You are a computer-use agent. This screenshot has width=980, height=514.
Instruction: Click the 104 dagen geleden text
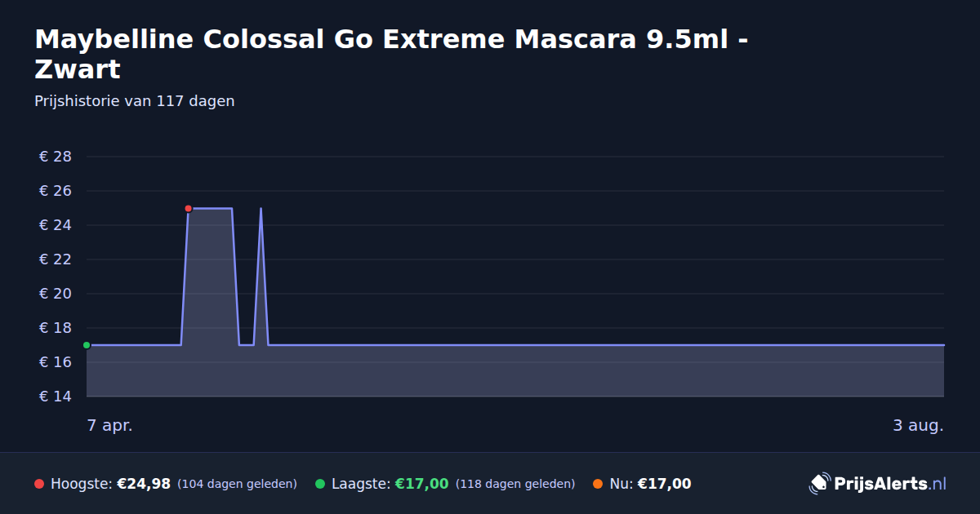click(237, 484)
